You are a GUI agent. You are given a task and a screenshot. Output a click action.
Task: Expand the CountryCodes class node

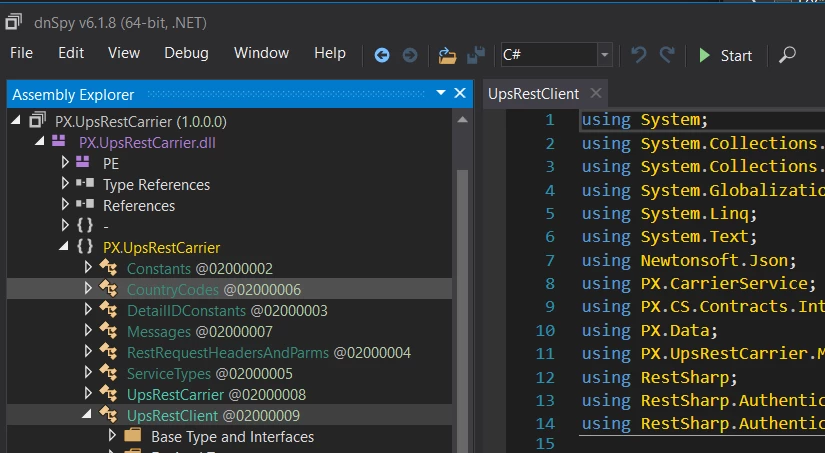point(88,288)
